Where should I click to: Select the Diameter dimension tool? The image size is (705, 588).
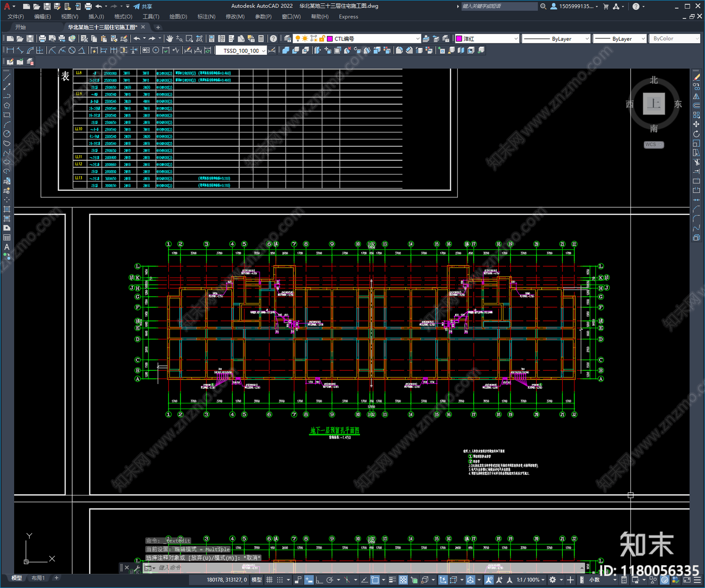pos(72,50)
